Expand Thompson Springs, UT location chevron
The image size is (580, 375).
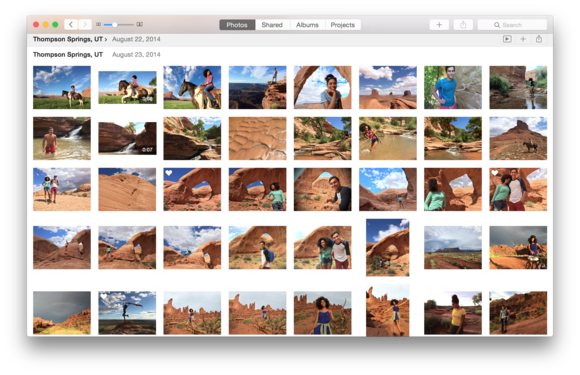[106, 39]
